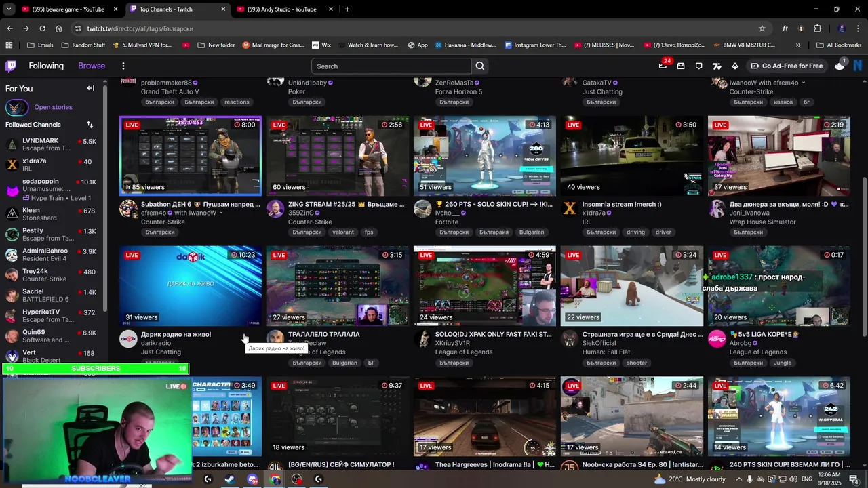
Task: Open the Chrome extensions puzzle icon
Action: point(817,28)
